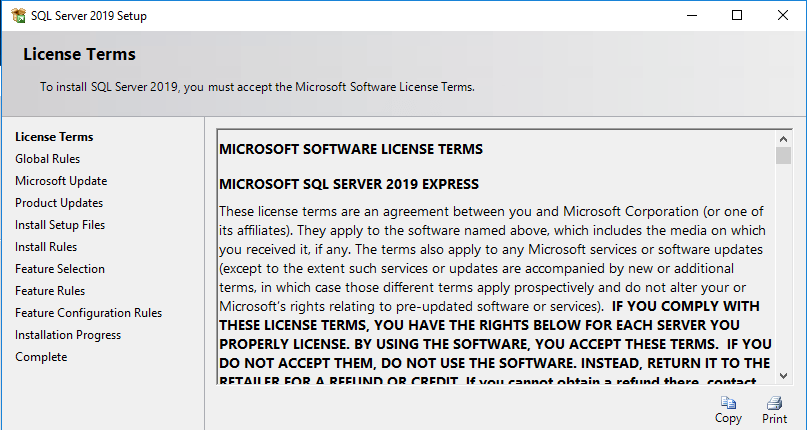Select Install Setup Files in the sidebar

60,225
